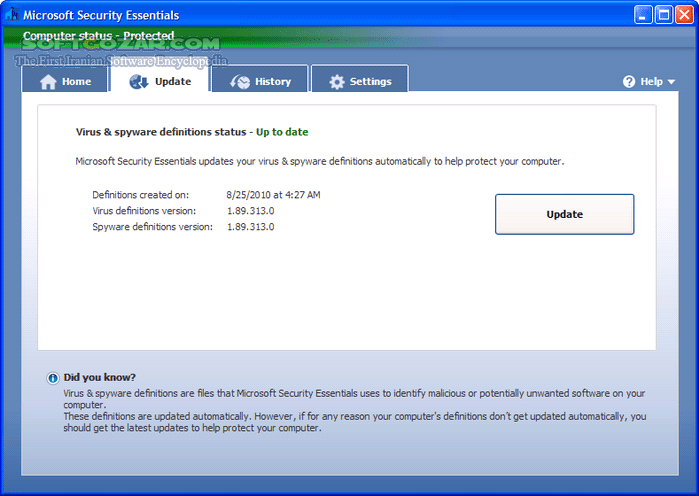This screenshot has height=496, width=699.
Task: Click the Security Essentials title bar icon
Action: pyautogui.click(x=12, y=14)
